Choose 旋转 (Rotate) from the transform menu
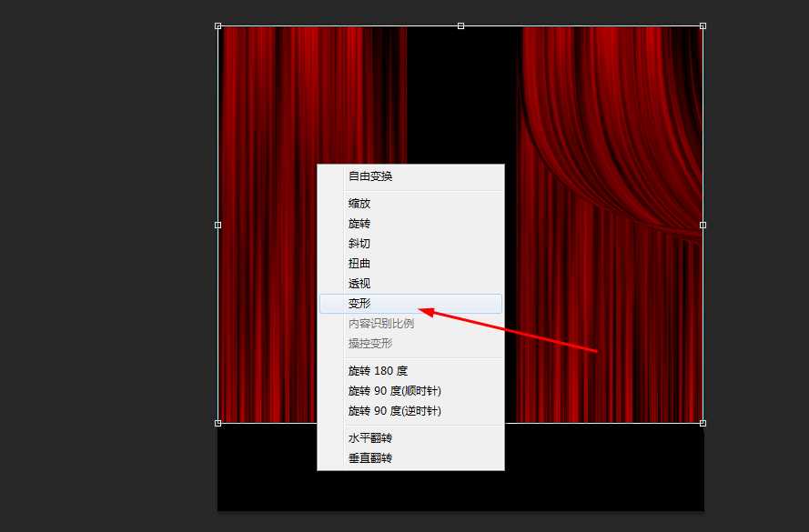The image size is (809, 532). click(359, 223)
